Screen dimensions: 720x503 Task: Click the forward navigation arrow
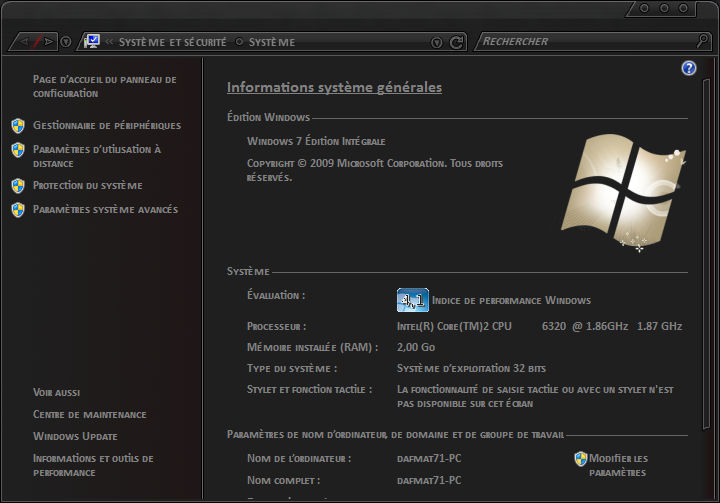point(48,42)
